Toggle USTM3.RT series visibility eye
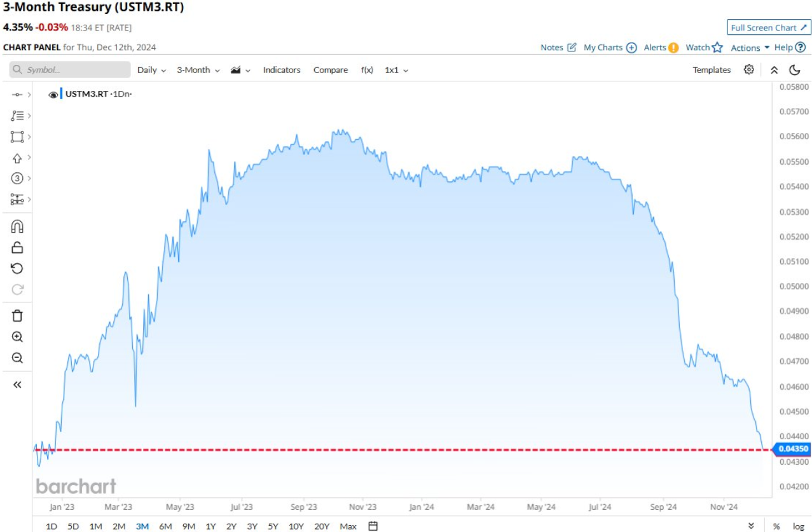Image resolution: width=812 pixels, height=532 pixels. pos(53,94)
